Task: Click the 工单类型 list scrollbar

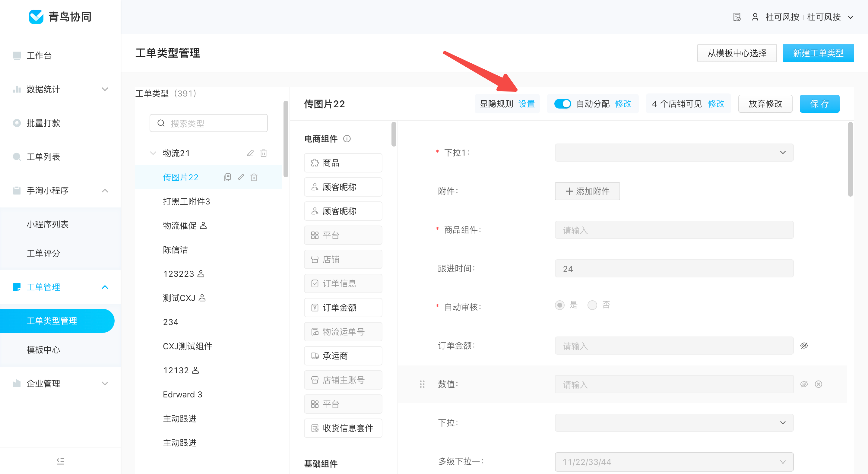Action: pyautogui.click(x=286, y=139)
